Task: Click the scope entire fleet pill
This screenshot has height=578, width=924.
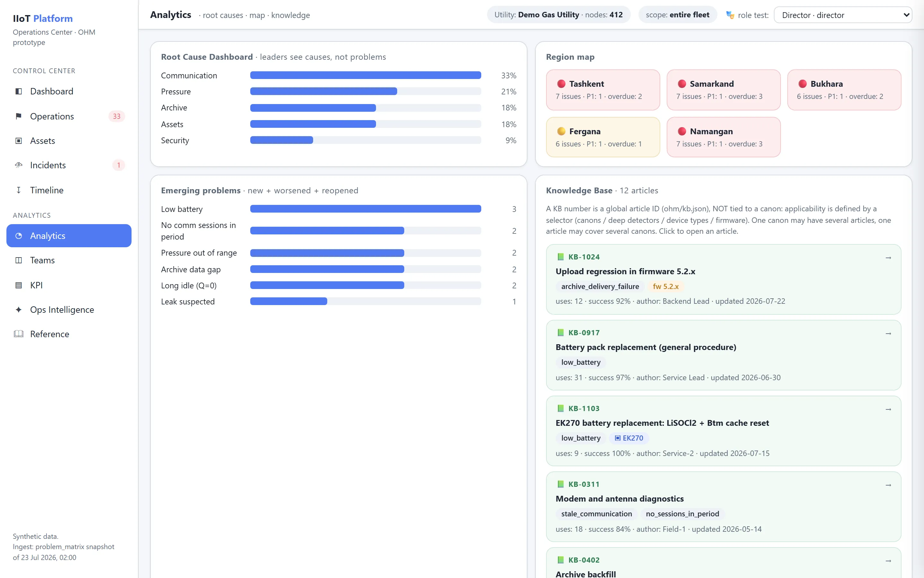Action: pos(677,15)
